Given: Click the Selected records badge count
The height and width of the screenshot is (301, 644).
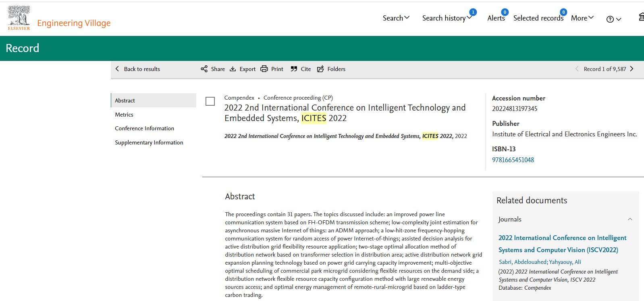Looking at the screenshot, I should (563, 12).
